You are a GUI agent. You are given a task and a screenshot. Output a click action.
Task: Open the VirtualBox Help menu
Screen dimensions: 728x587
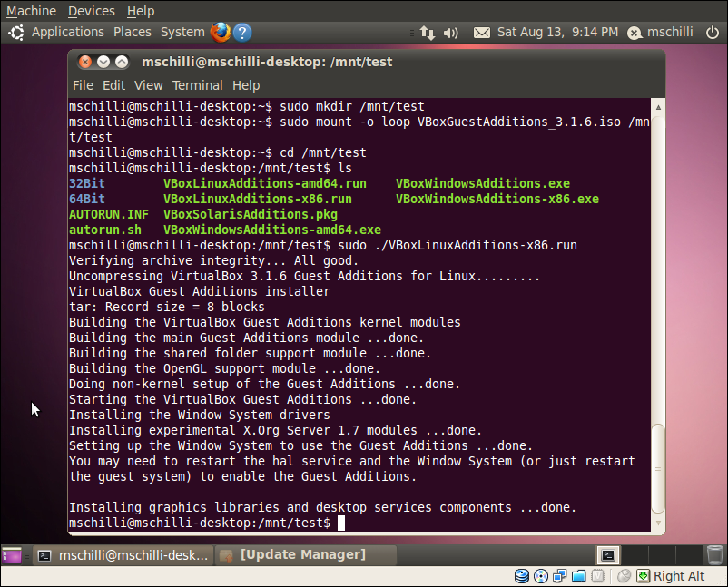141,11
